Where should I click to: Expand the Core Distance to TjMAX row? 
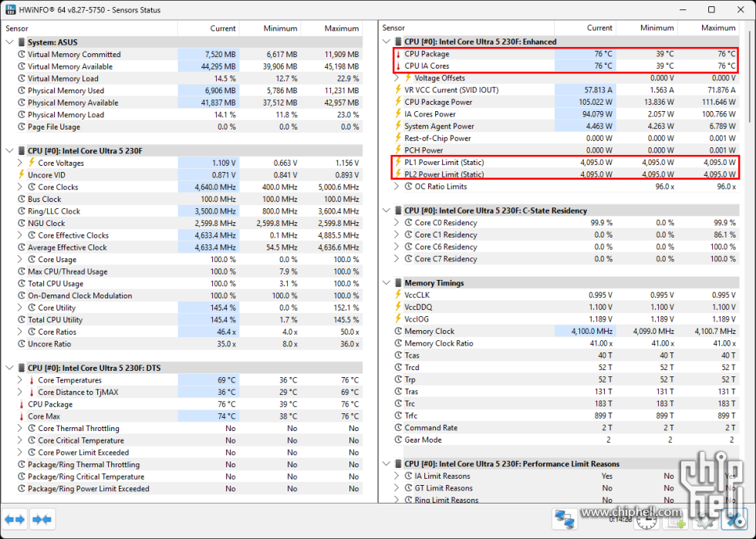(20, 392)
